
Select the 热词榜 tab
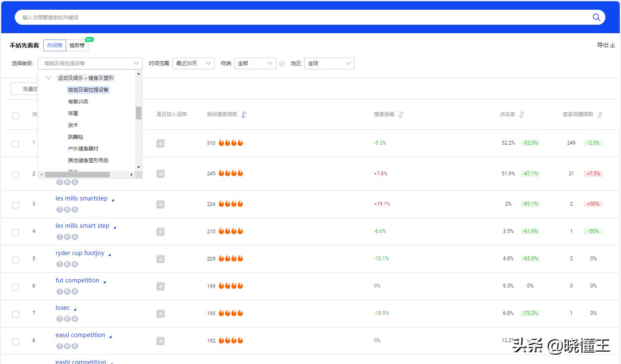pos(55,45)
